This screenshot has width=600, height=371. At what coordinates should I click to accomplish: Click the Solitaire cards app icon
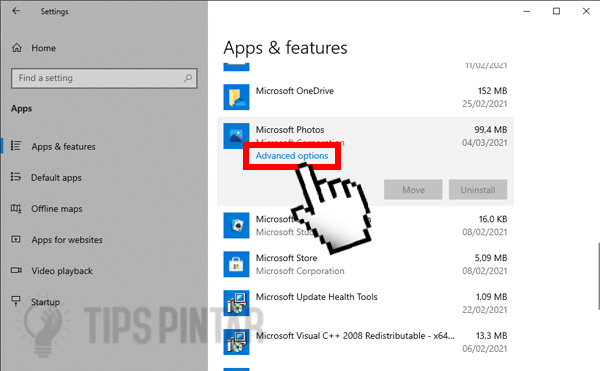tap(236, 226)
